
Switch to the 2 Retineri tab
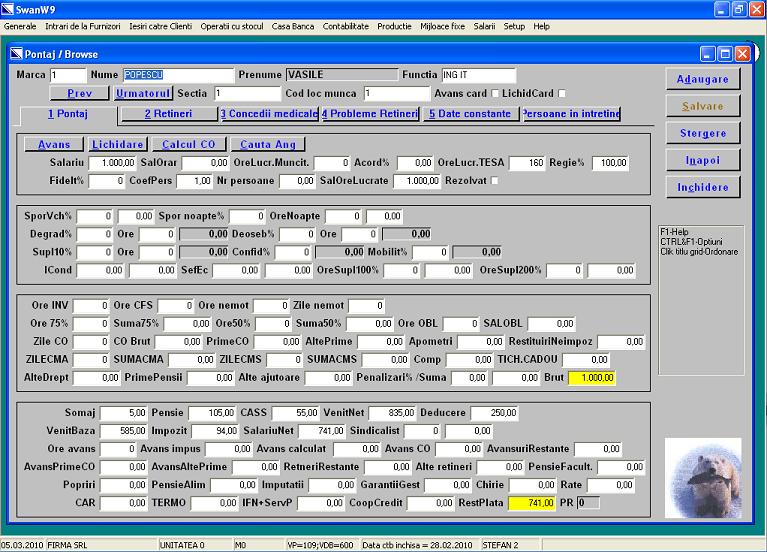168,114
